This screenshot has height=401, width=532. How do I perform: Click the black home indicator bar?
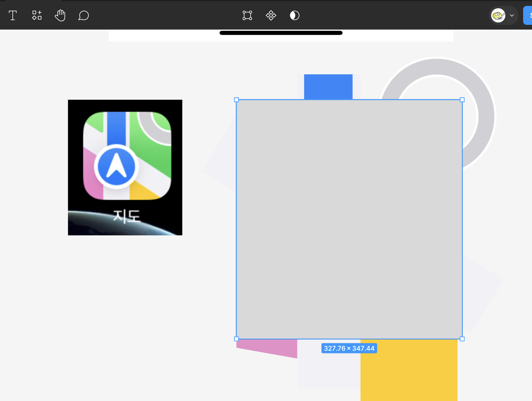coord(281,33)
